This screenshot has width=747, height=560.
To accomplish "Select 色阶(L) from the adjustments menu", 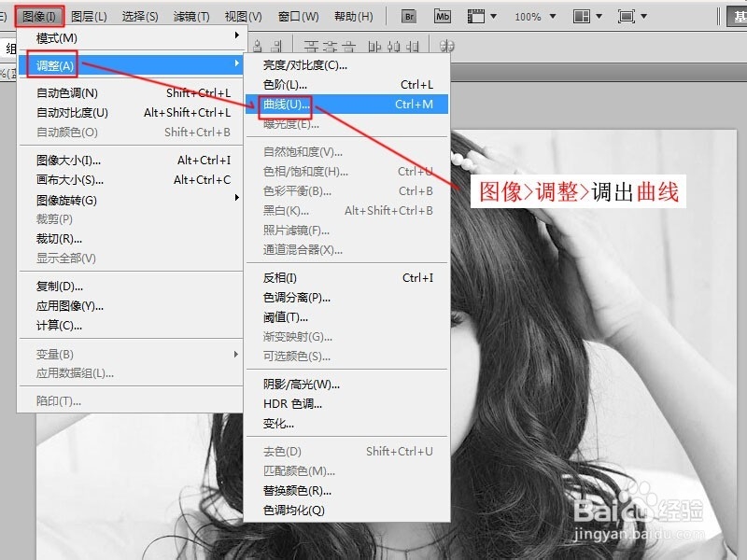I will (285, 84).
